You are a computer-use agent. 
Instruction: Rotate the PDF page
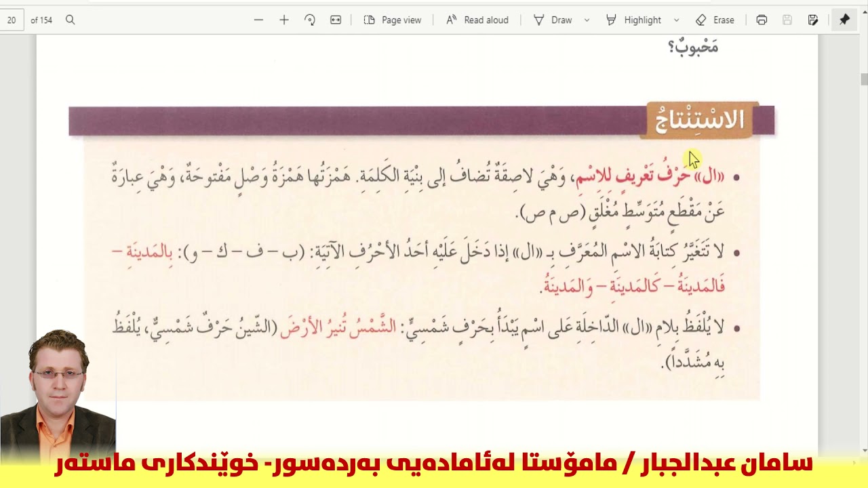(x=310, y=20)
